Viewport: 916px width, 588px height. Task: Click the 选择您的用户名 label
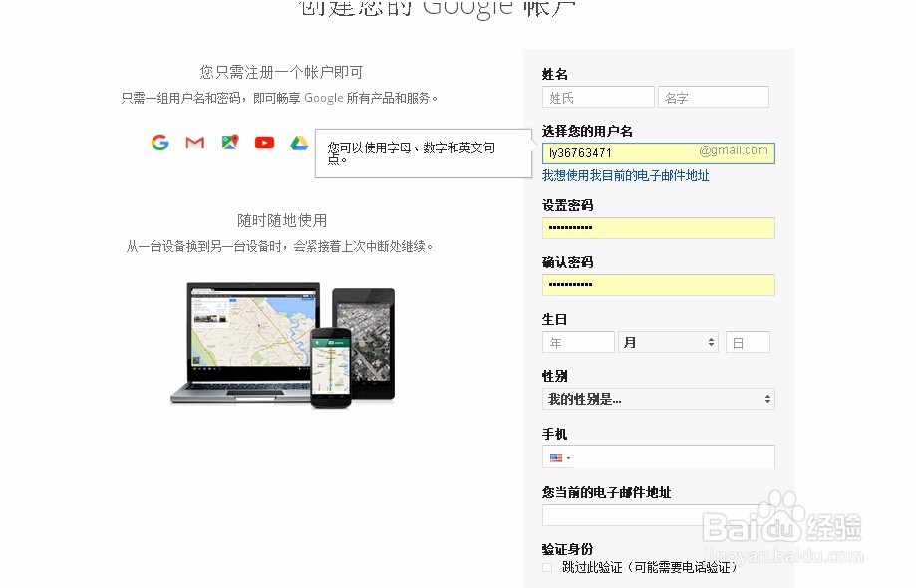coord(587,131)
